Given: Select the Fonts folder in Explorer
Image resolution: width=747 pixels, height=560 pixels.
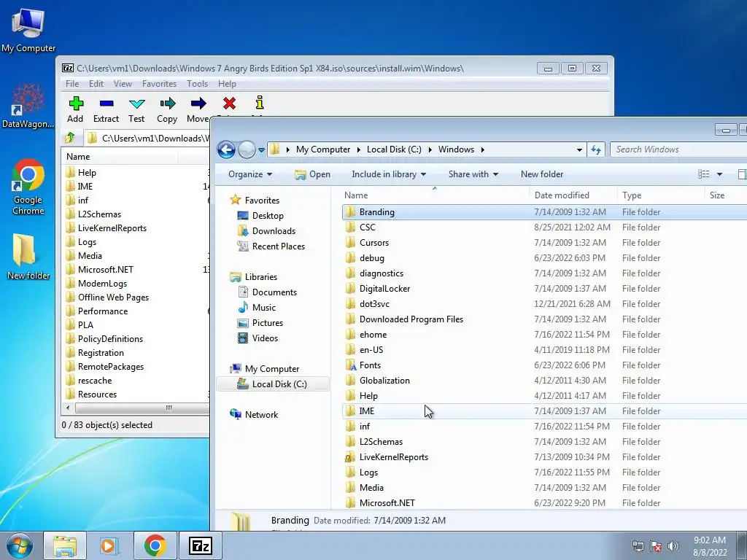Looking at the screenshot, I should (544, 365).
